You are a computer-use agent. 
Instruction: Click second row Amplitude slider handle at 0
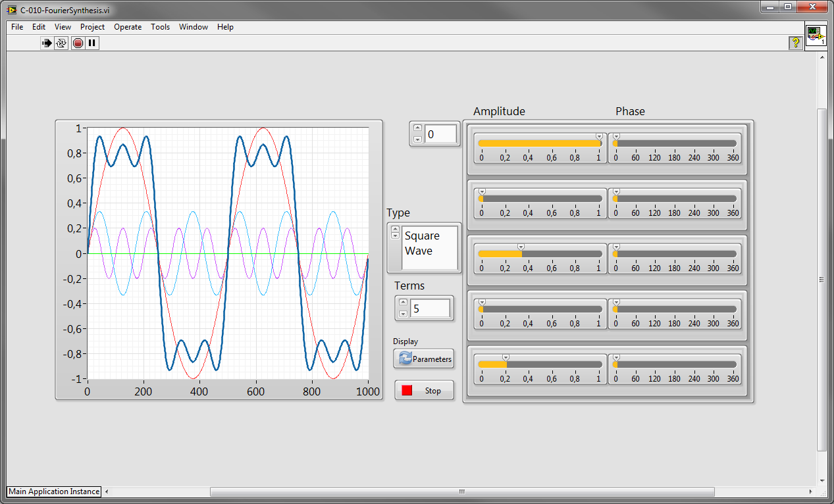point(482,191)
